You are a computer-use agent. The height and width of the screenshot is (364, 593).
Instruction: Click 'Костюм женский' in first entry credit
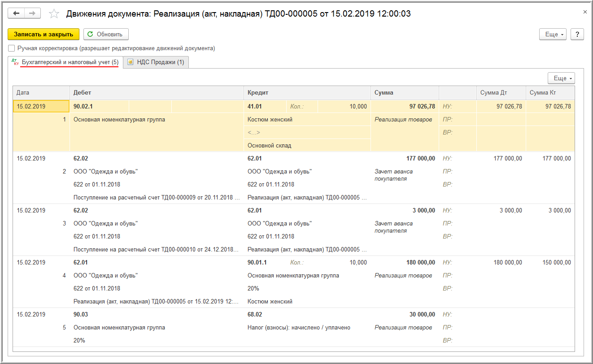307,119
